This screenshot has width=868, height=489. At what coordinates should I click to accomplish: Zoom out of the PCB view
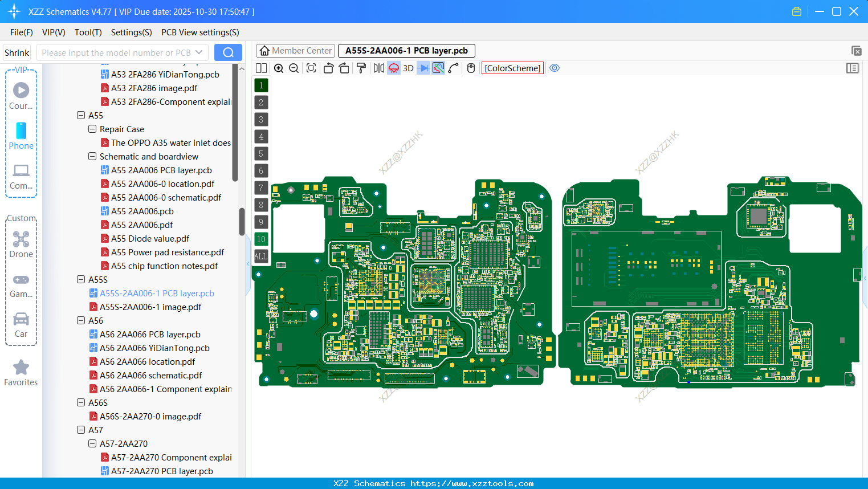(x=293, y=68)
